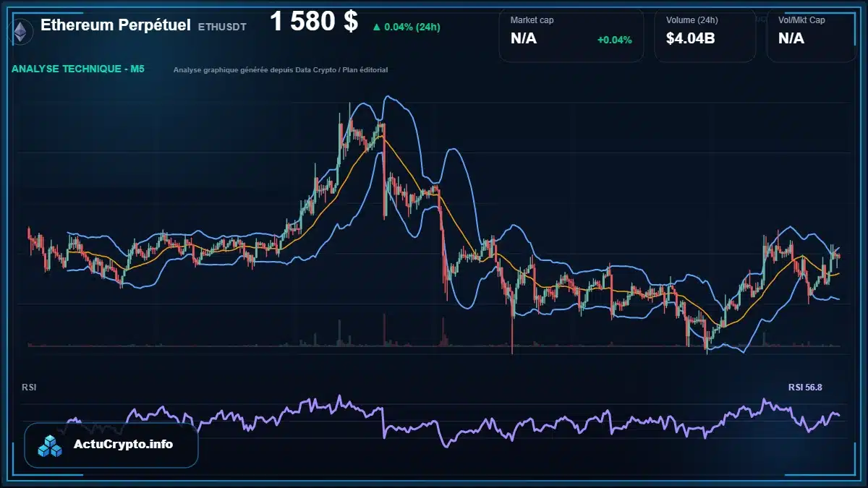The image size is (868, 488).
Task: Click the +0.04% value in Market cap card
Action: click(615, 40)
